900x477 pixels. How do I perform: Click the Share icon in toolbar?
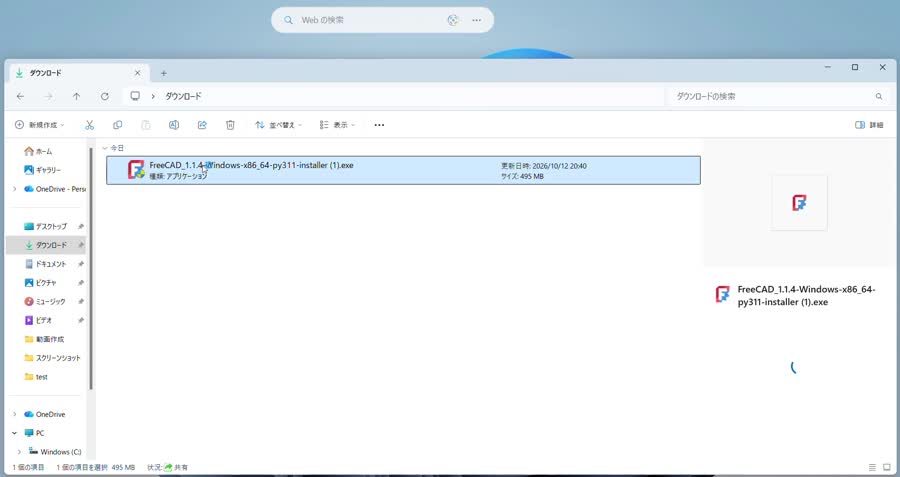point(202,125)
